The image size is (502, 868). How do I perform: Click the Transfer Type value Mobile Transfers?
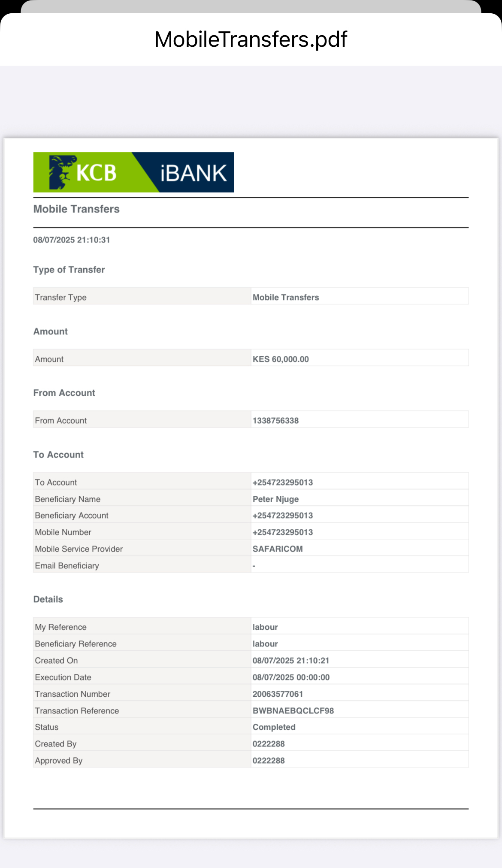286,297
